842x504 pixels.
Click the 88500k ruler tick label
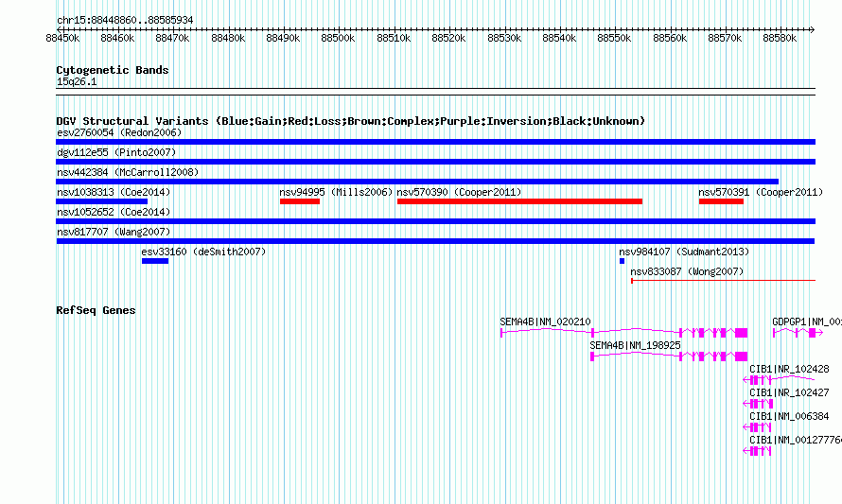[x=338, y=38]
